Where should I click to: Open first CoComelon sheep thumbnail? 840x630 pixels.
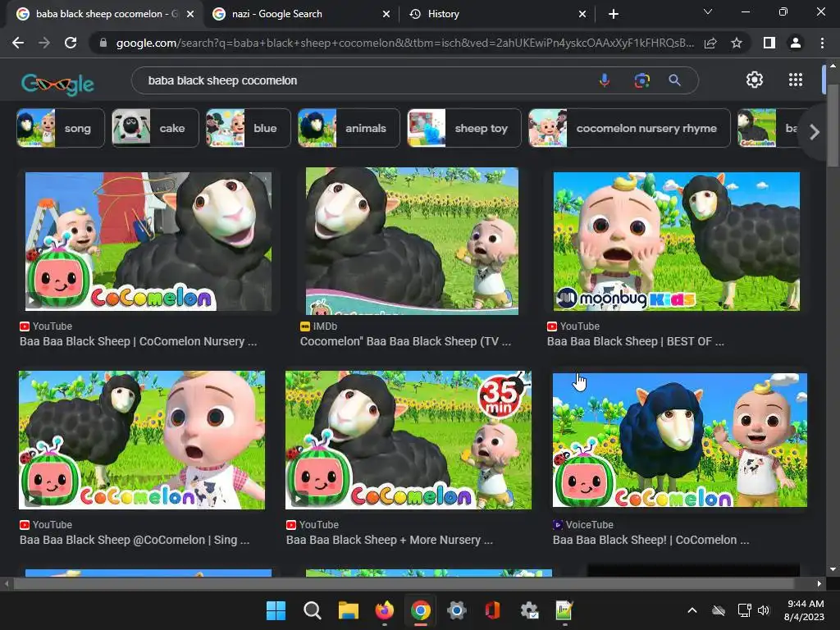pyautogui.click(x=148, y=241)
